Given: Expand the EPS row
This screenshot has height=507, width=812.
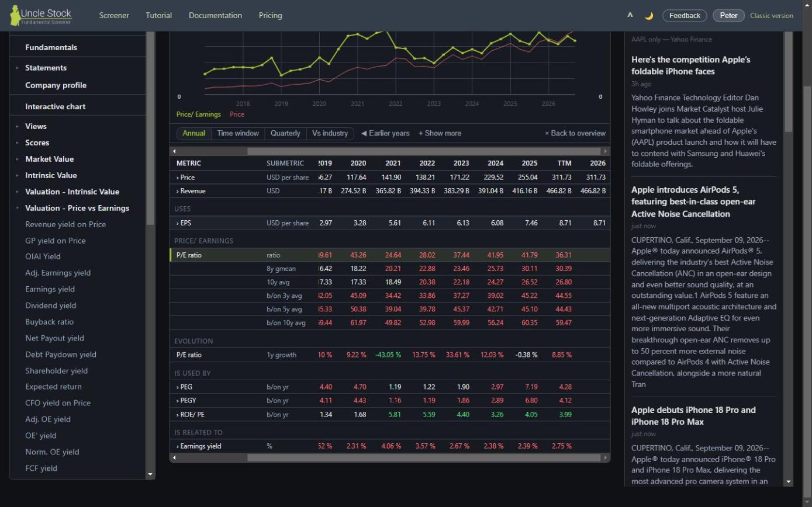Looking at the screenshot, I should click(x=184, y=223).
